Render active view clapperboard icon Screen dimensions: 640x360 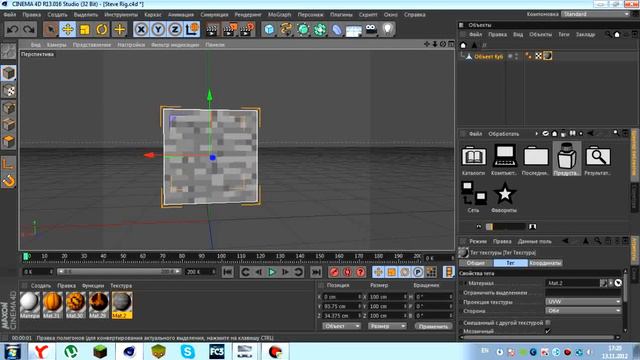tap(212, 30)
